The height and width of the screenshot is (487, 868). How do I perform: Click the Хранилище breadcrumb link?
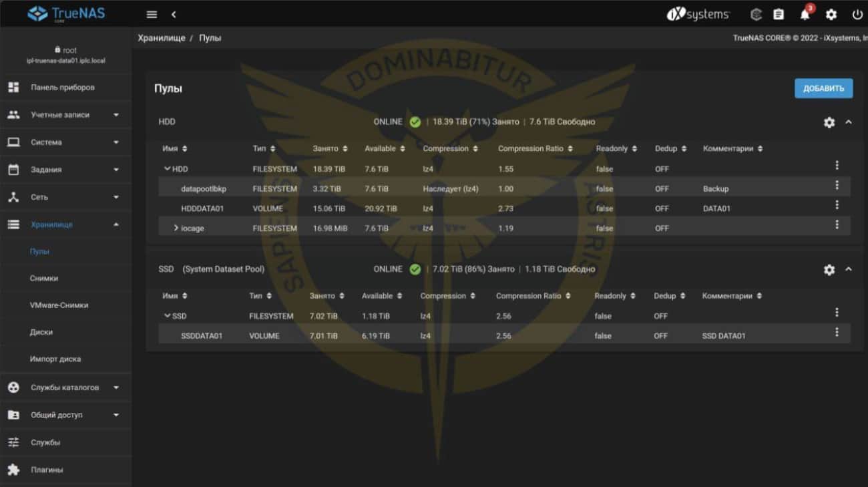tap(161, 38)
